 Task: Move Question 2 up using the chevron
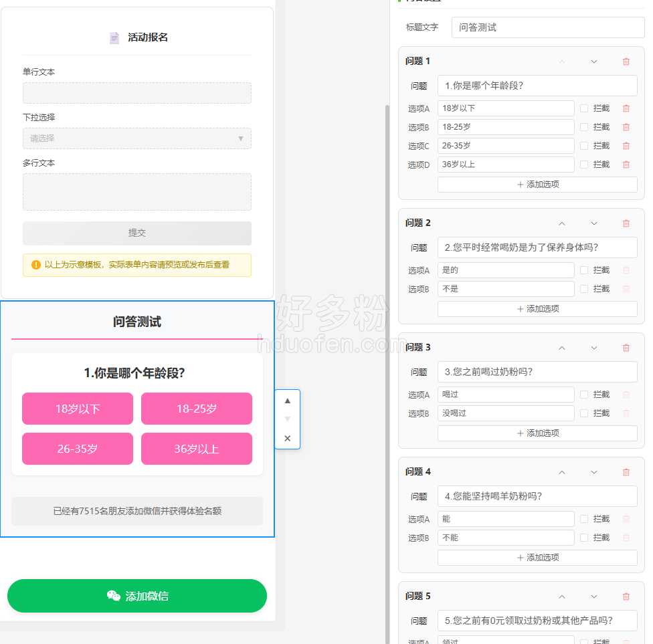[x=562, y=223]
